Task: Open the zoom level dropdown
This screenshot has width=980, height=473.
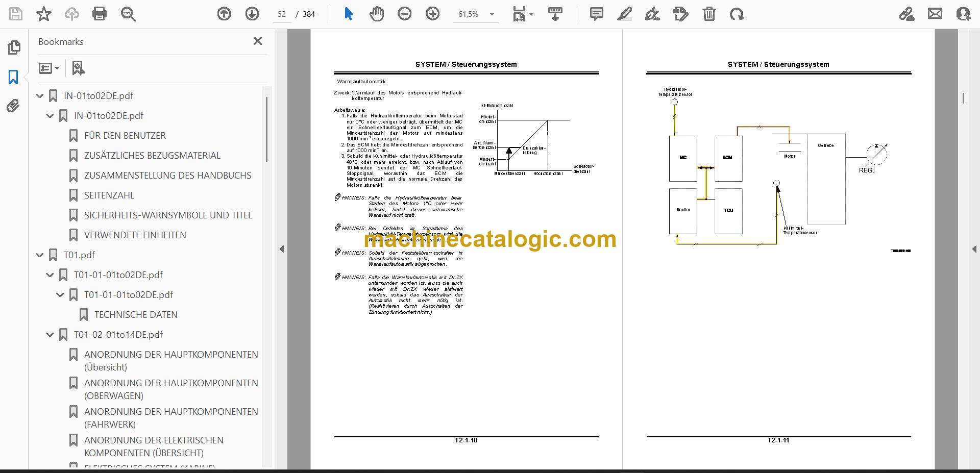Action: (492, 14)
